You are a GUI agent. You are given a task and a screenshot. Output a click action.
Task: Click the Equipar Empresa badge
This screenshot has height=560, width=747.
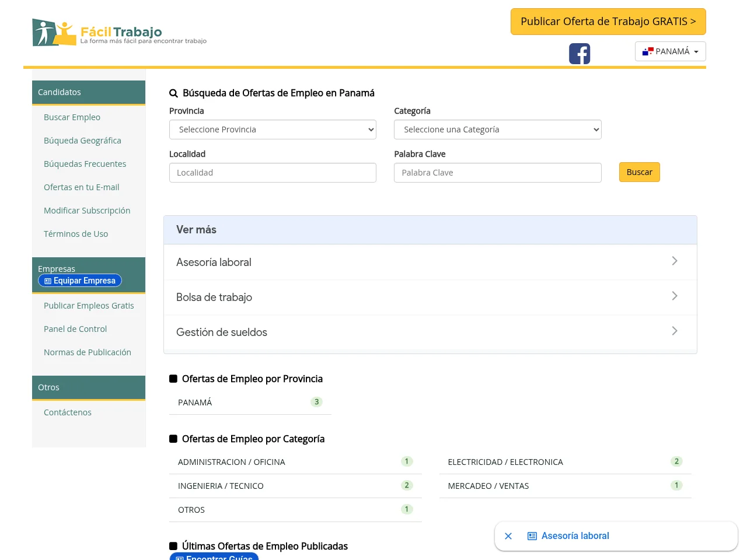pyautogui.click(x=80, y=281)
